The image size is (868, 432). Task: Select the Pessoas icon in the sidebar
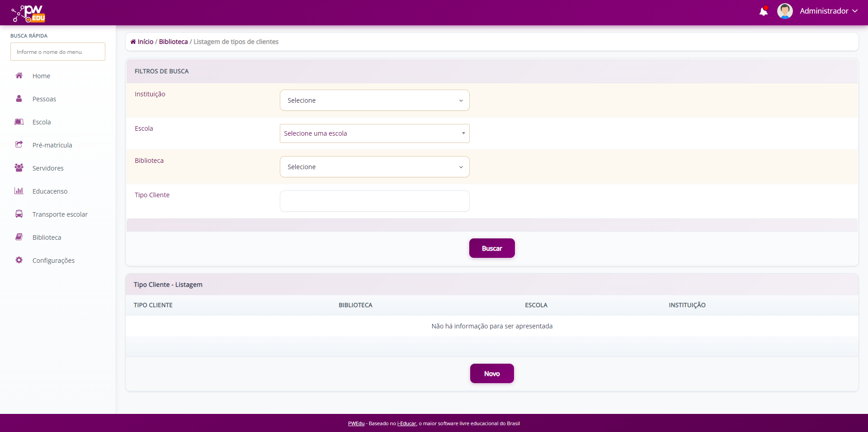click(x=19, y=99)
